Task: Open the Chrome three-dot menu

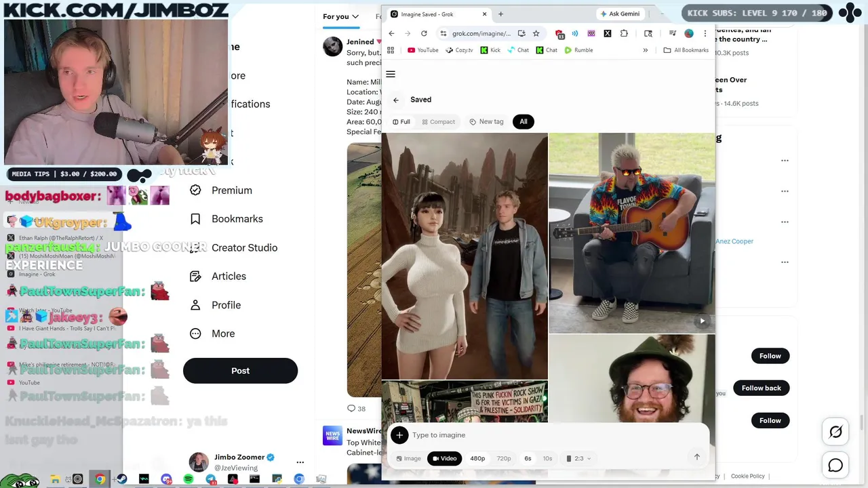Action: pos(705,33)
